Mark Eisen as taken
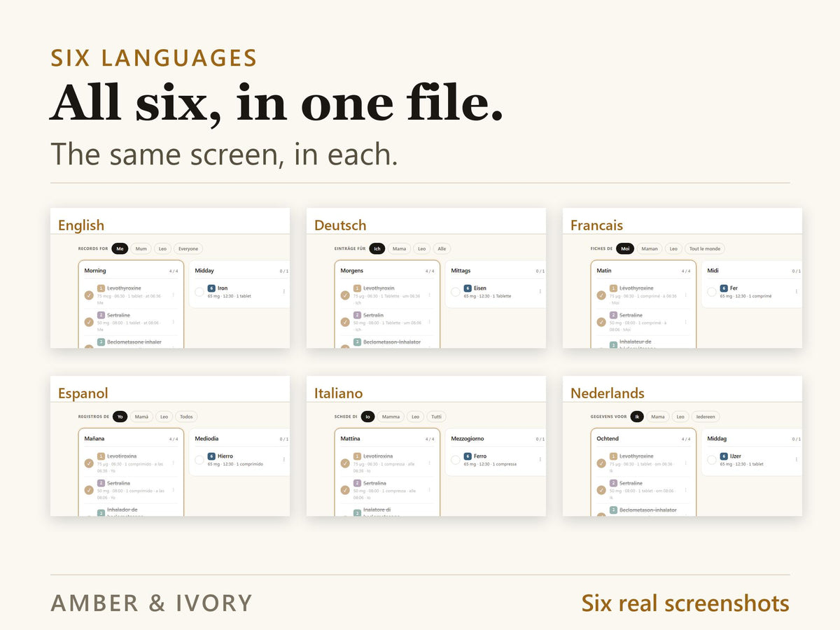The height and width of the screenshot is (630, 840). (456, 292)
